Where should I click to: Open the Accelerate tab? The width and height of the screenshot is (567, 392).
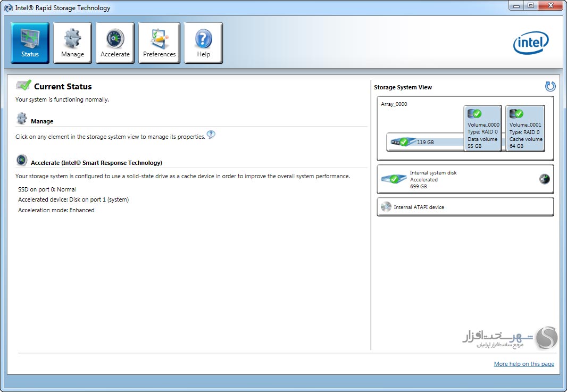click(x=115, y=43)
